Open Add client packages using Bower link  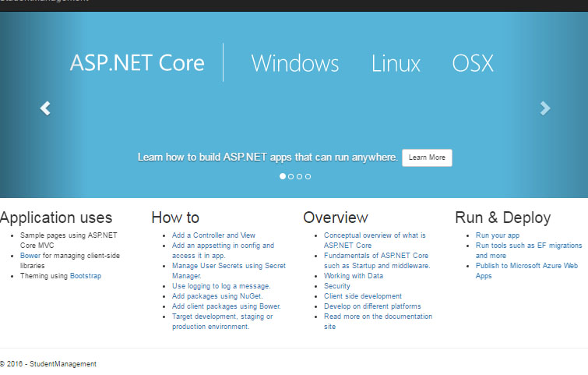(x=226, y=306)
